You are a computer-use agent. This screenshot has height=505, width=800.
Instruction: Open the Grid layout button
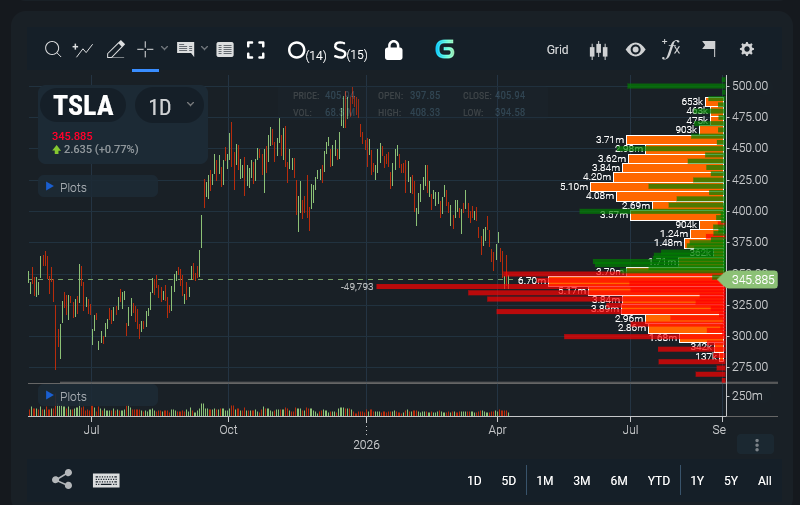pos(557,49)
